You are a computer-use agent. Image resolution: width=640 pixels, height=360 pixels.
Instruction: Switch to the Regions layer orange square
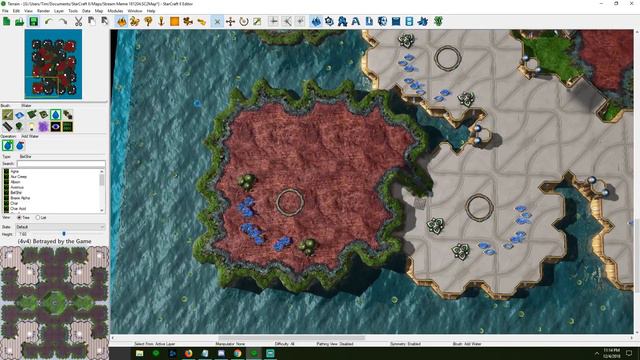[x=175, y=22]
